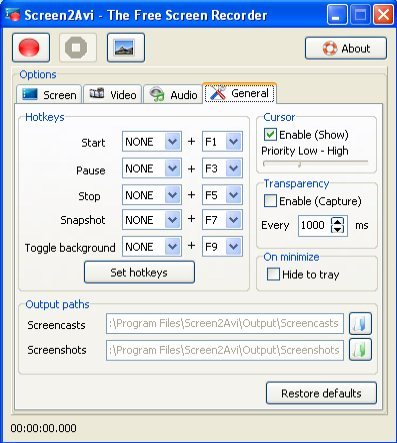This screenshot has height=443, width=397.
Task: Take a snapshot with the picture button
Action: [x=126, y=48]
